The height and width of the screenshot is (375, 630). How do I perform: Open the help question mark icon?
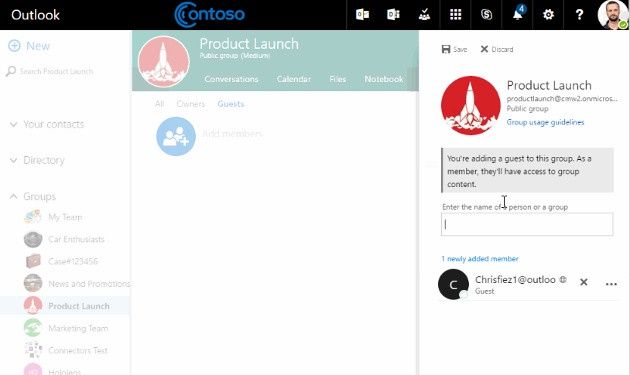pyautogui.click(x=579, y=15)
